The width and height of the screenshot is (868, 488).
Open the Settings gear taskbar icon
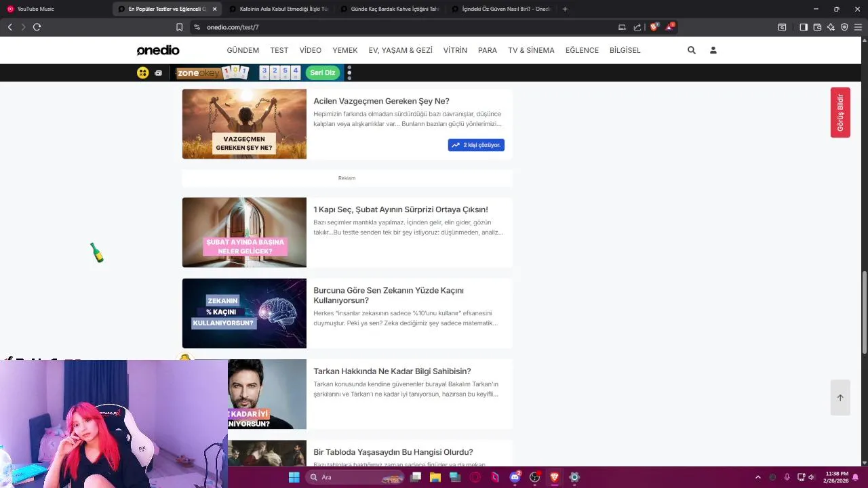pos(574,477)
